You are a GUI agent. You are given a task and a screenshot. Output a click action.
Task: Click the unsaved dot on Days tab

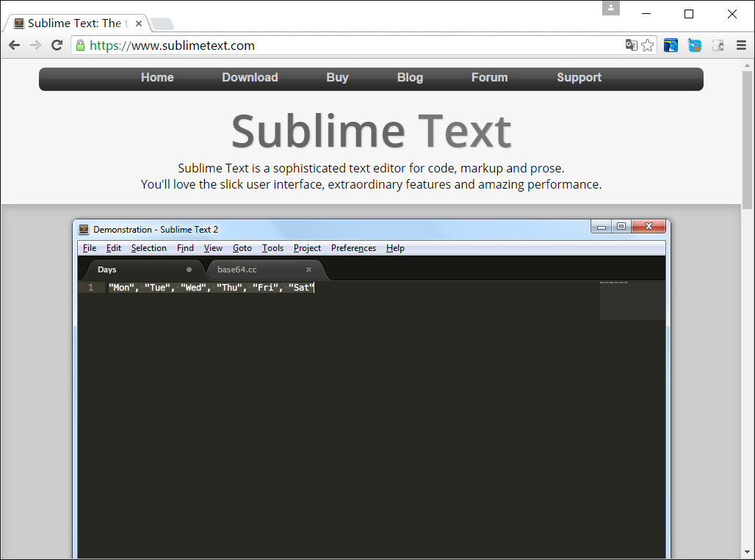[189, 269]
